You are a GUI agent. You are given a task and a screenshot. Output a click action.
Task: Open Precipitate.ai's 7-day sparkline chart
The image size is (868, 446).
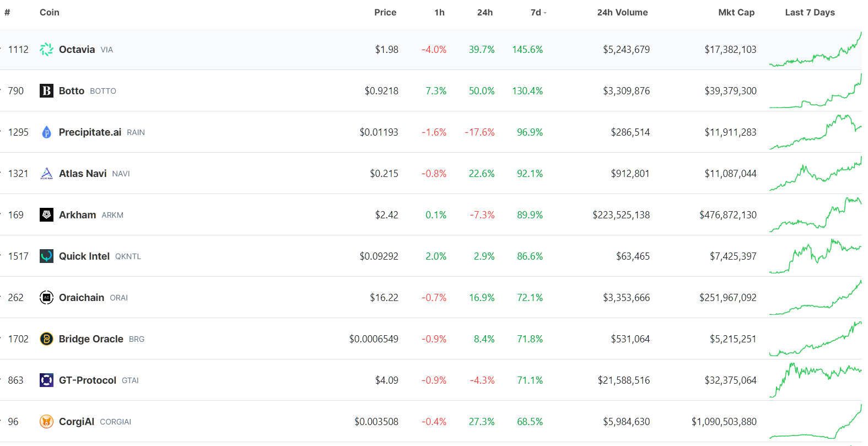[x=815, y=132]
